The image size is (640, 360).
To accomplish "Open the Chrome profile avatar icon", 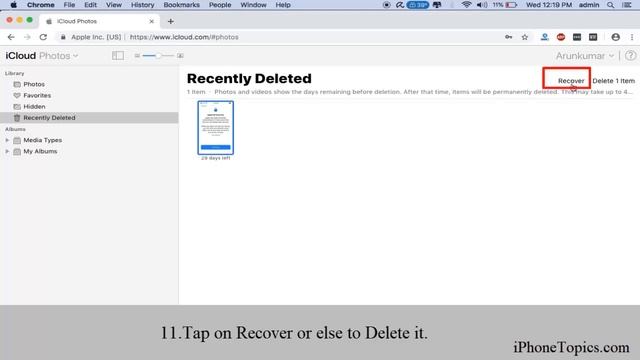I will point(616,37).
